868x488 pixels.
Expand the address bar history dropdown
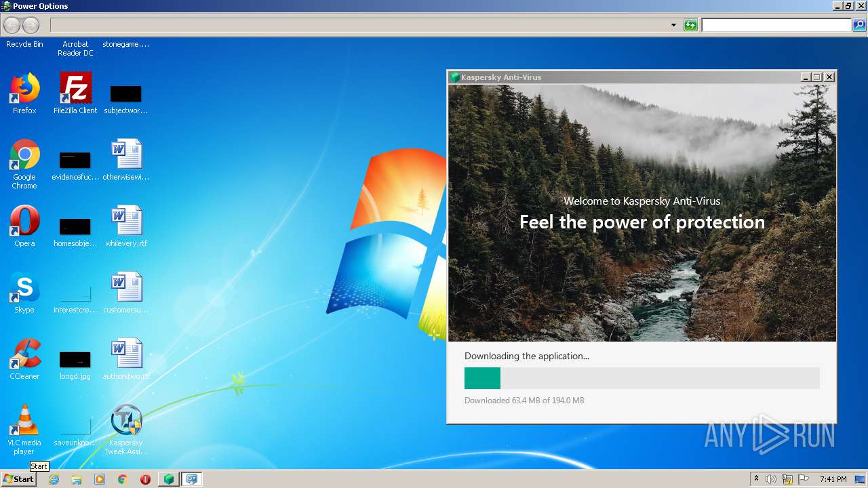[x=673, y=25]
